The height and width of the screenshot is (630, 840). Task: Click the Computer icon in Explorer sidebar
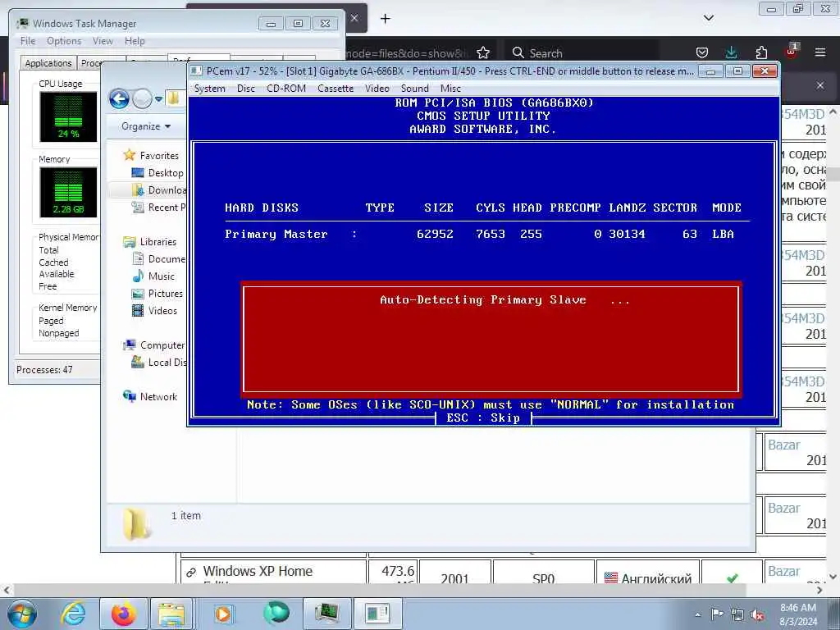coord(129,345)
